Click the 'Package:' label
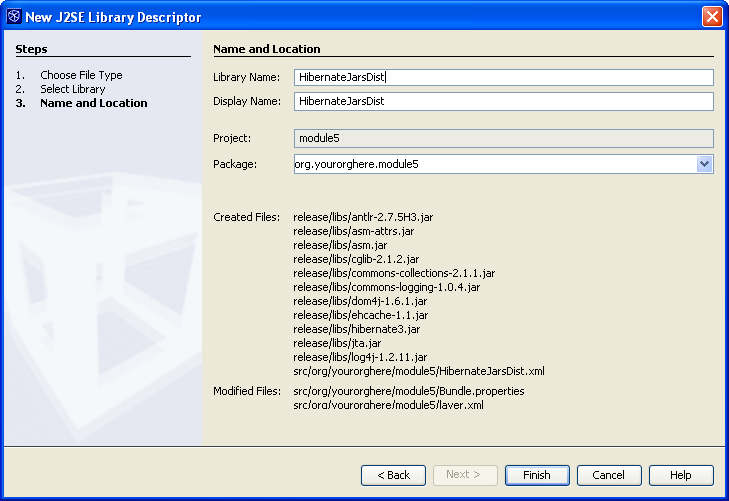729x501 pixels. click(x=235, y=164)
